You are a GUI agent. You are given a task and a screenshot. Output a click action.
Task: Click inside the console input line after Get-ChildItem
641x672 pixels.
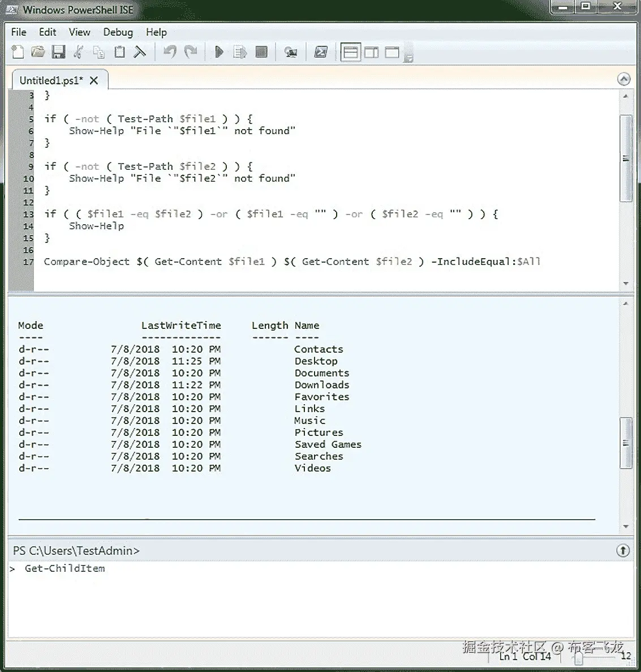pyautogui.click(x=113, y=568)
